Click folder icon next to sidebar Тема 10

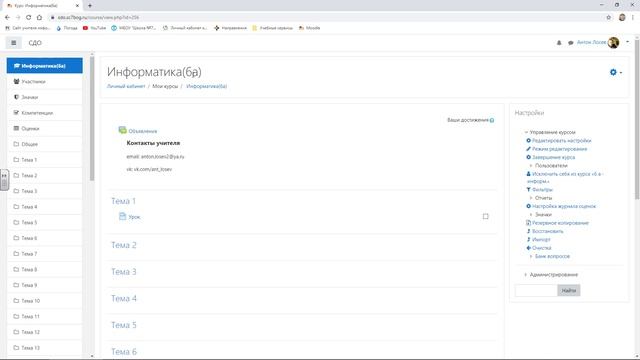(x=16, y=300)
